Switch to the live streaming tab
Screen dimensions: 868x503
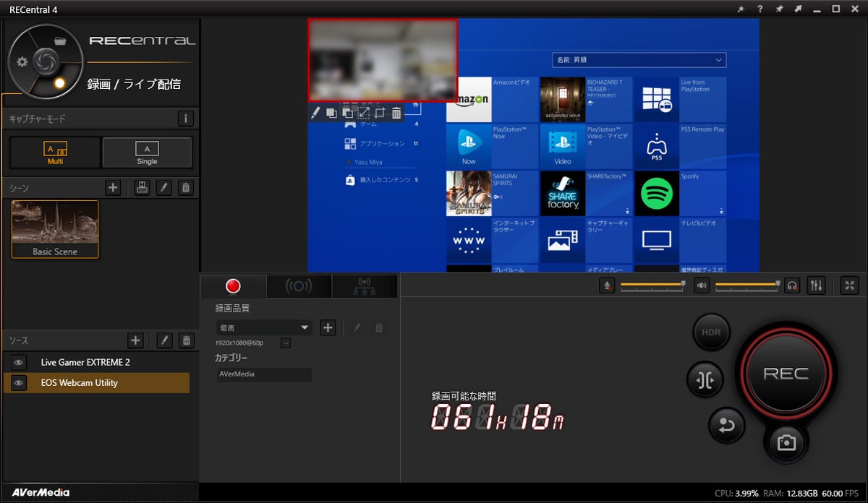click(x=299, y=286)
